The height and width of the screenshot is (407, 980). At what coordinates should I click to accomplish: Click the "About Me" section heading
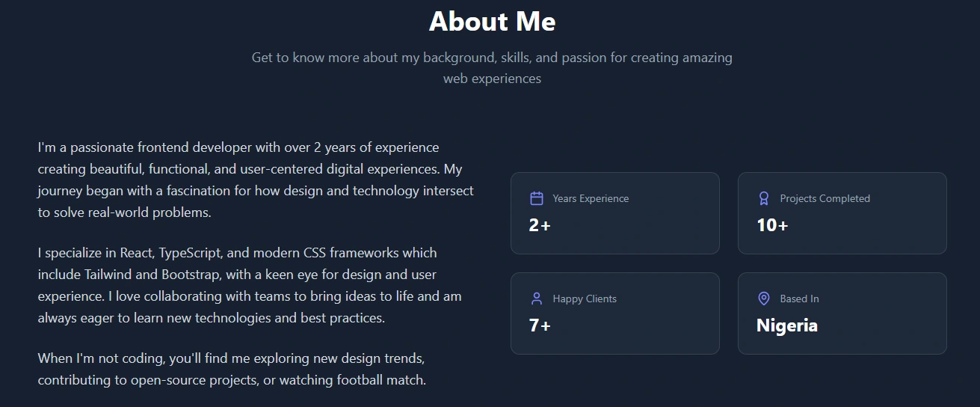click(492, 21)
